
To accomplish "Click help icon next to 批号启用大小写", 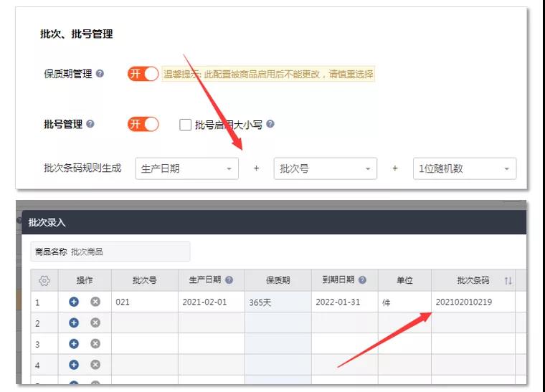I will 270,125.
